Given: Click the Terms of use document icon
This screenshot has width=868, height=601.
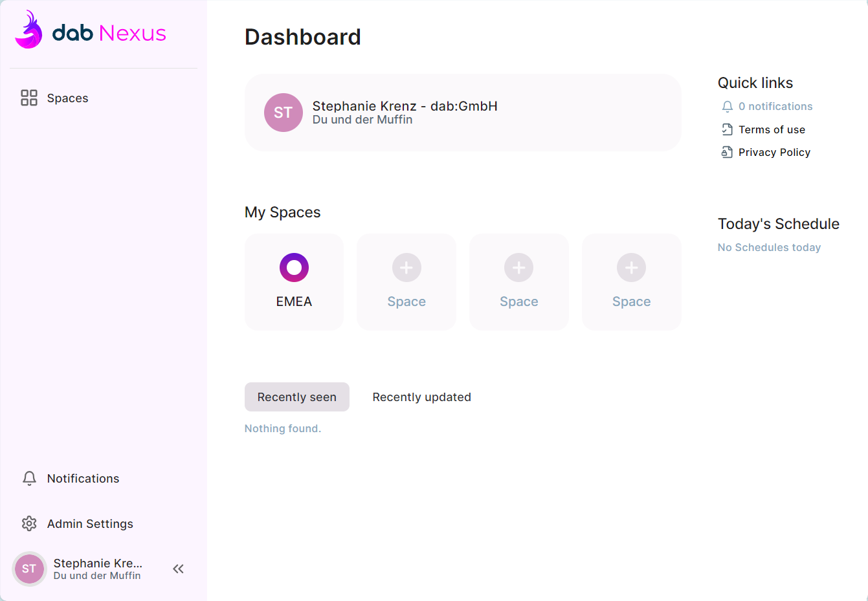Looking at the screenshot, I should point(727,129).
